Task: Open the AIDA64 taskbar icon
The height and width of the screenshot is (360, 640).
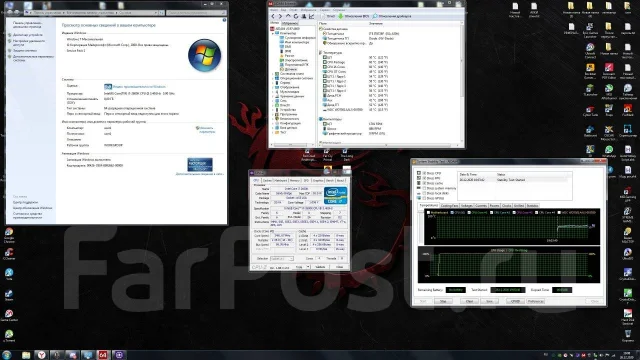Action: 103,355
